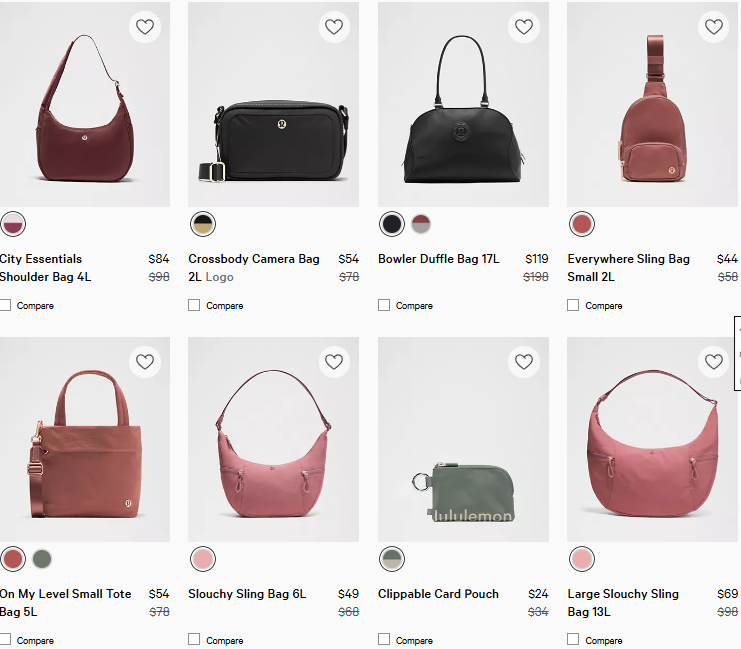The width and height of the screenshot is (741, 649).
Task: Click the heart on Crossbody Camera Bag
Action: point(334,27)
